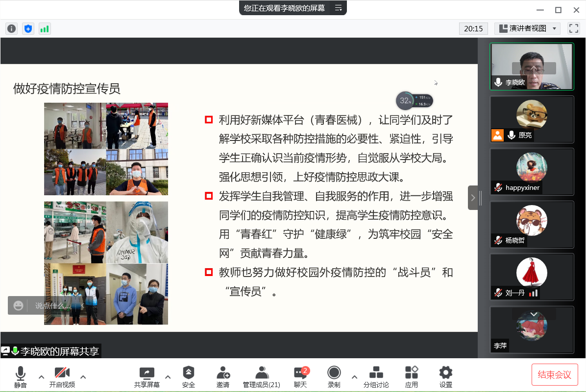Screen dimensions: 586x392
Task: Click the 结束会议 end meeting button
Action: [x=555, y=375]
